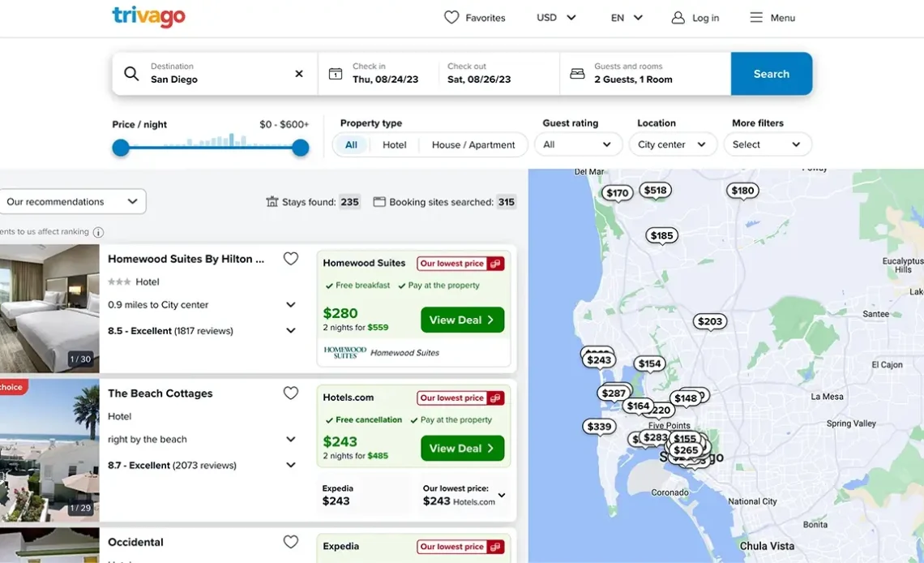924x563 pixels.
Task: Select the House / Apartment property type
Action: pos(473,145)
